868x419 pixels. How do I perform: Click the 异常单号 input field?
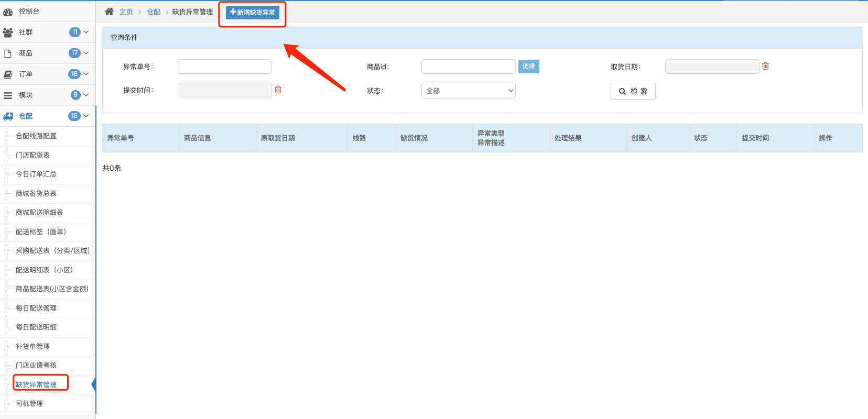(224, 67)
